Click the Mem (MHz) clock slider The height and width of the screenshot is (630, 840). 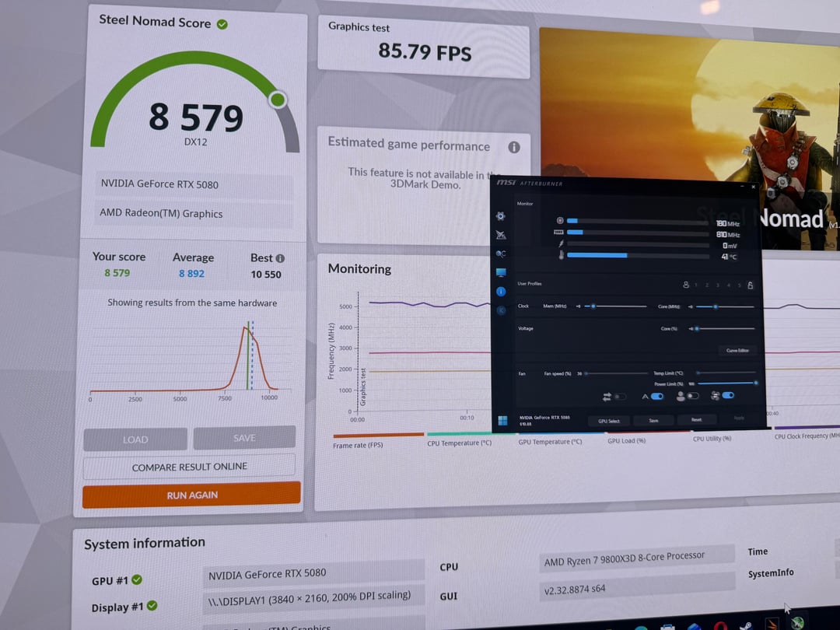point(615,306)
